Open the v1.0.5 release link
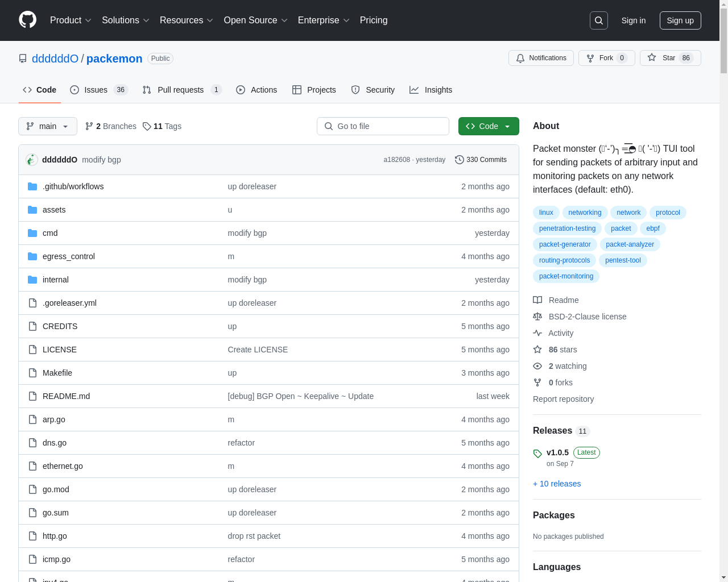The width and height of the screenshot is (728, 582). pos(557,452)
